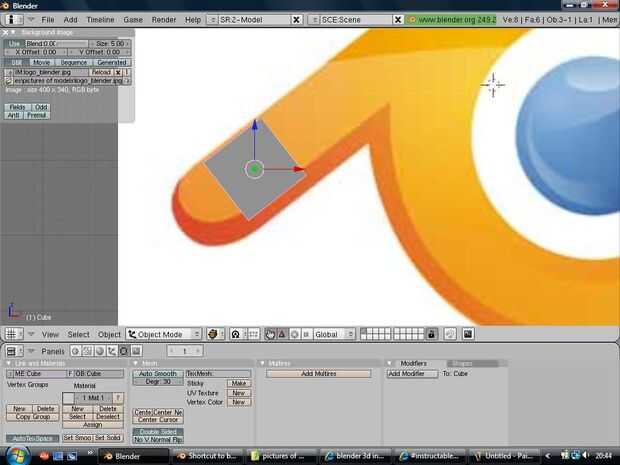Click the rotation pivot point icon
Viewport: 620px width, 465px height.
point(236,335)
